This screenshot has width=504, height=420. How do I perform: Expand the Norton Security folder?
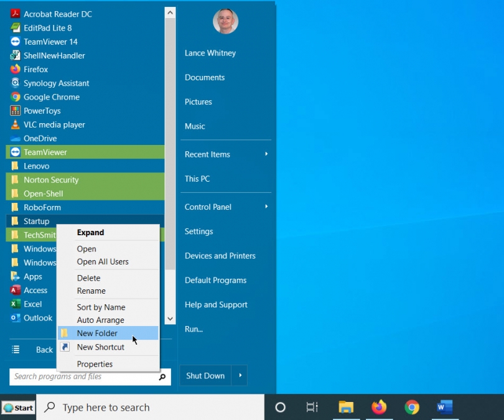point(85,180)
